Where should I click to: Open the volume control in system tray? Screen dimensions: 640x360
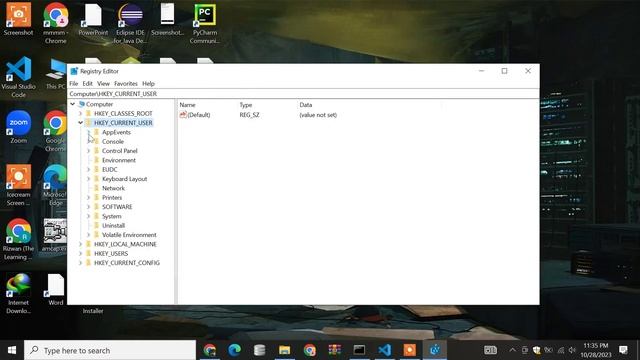pyautogui.click(x=572, y=350)
